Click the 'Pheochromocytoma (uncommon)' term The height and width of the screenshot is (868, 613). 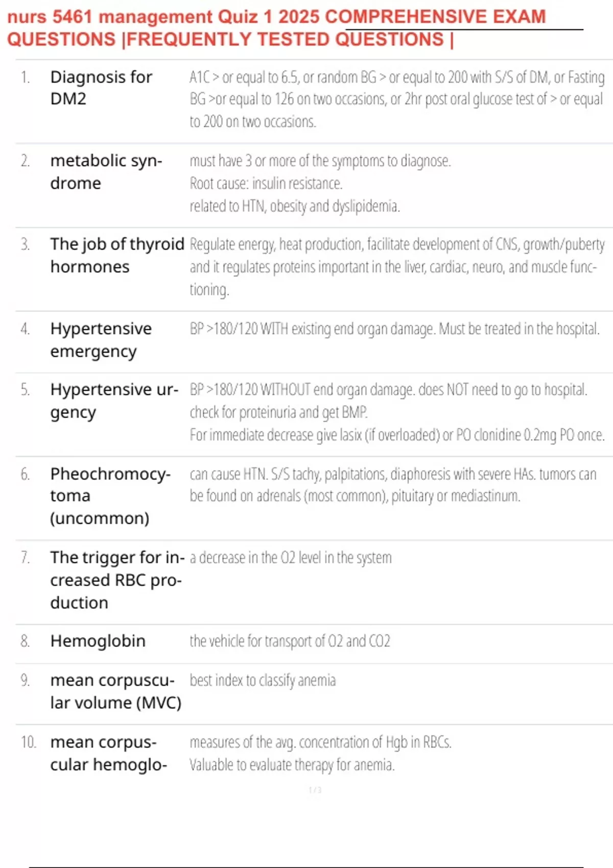[110, 496]
